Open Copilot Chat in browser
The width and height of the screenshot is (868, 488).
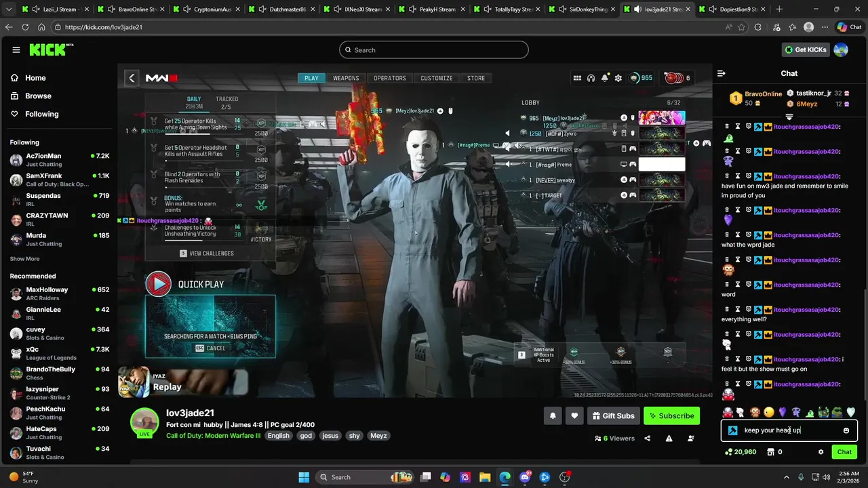pyautogui.click(x=850, y=27)
